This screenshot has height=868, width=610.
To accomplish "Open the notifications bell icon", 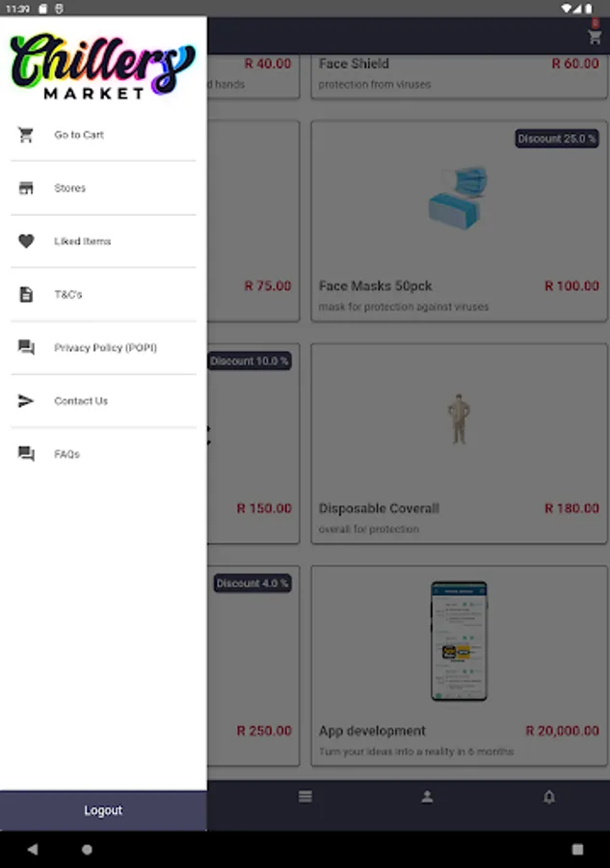I will point(548,797).
